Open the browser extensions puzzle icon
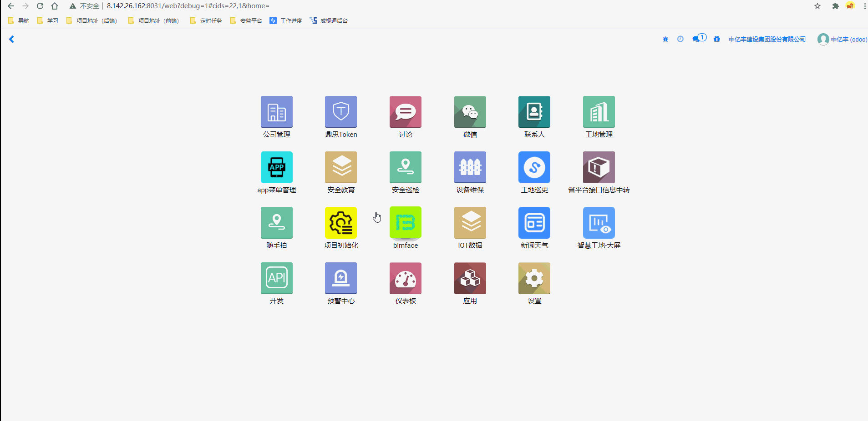This screenshot has height=421, width=868. pos(835,6)
